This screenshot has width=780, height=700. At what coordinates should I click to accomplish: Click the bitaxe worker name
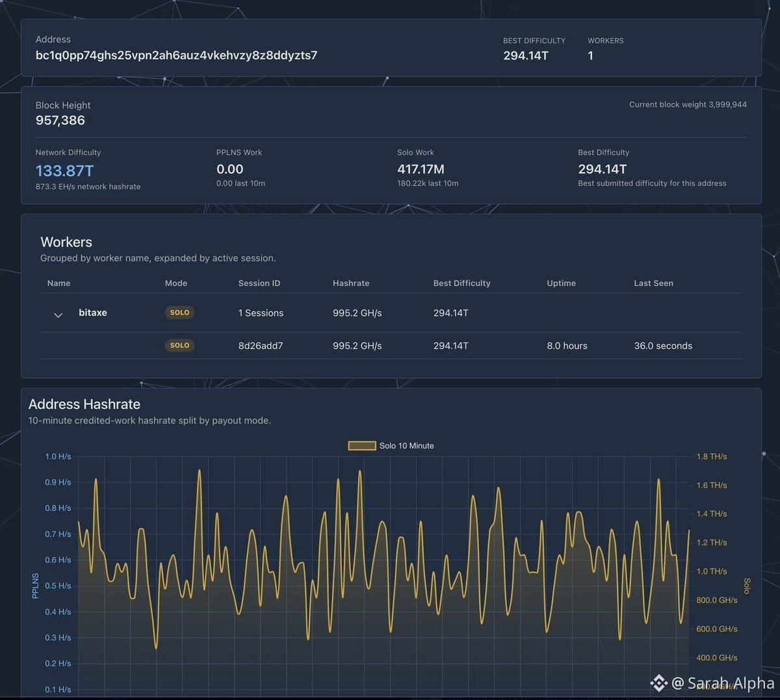93,313
